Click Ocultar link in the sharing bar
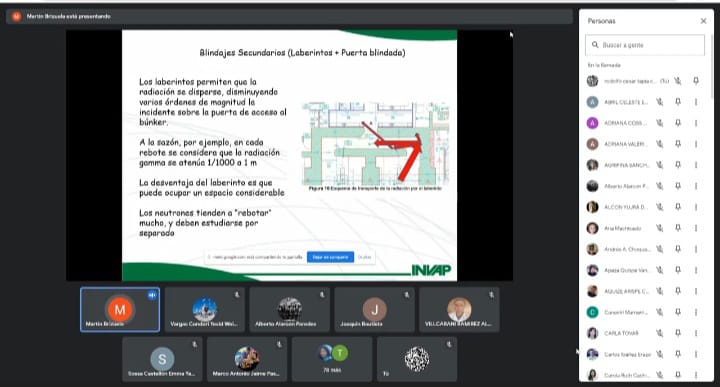720x387 pixels. click(x=364, y=257)
